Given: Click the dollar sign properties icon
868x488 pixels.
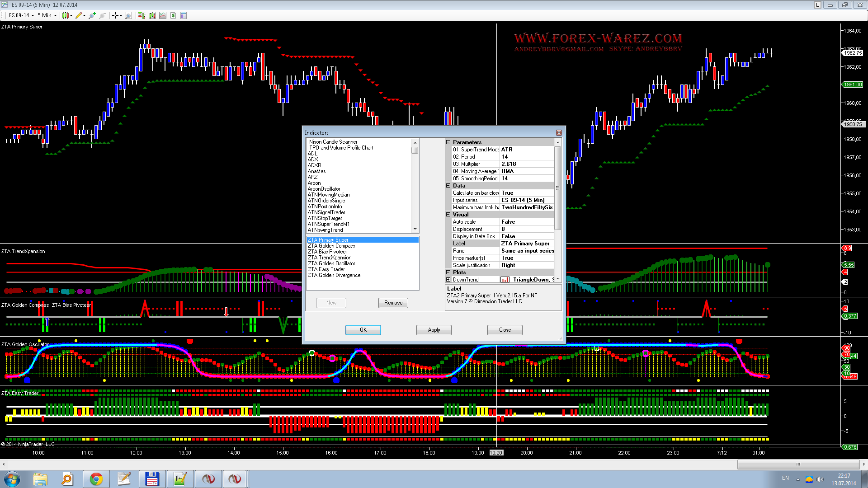Looking at the screenshot, I should coord(173,15).
